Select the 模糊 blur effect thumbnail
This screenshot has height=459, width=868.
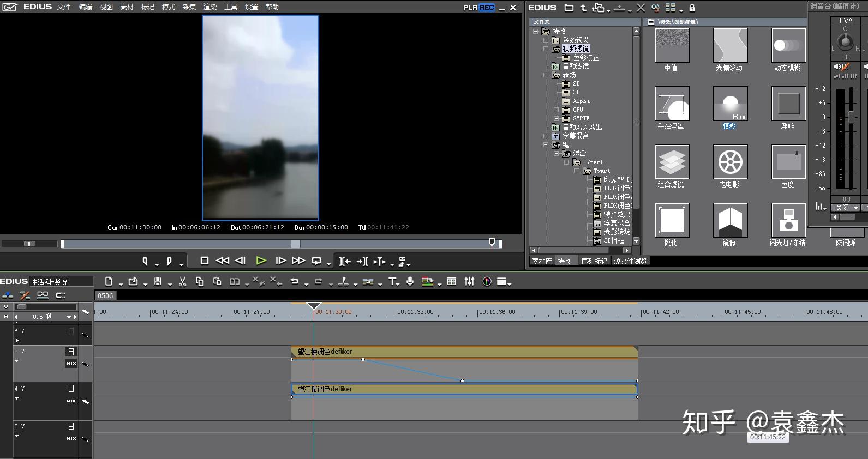pyautogui.click(x=730, y=104)
